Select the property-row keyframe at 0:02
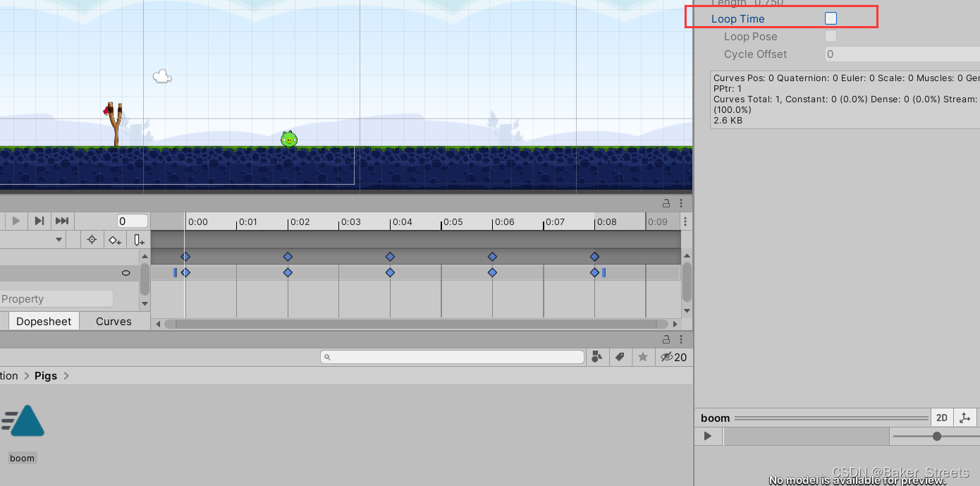980x486 pixels. pos(288,272)
